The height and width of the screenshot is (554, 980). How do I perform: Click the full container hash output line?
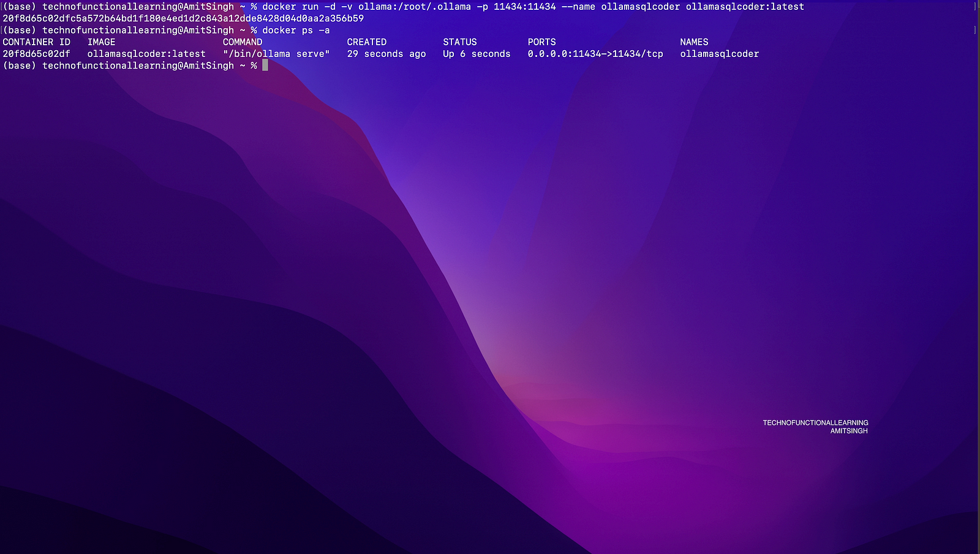click(x=183, y=18)
